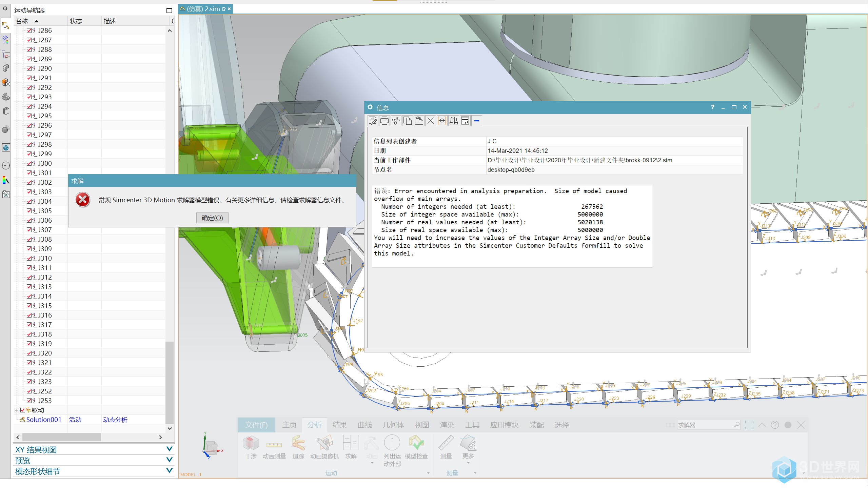Open the Animation Camera (动画摄像机) tool

(x=324, y=447)
